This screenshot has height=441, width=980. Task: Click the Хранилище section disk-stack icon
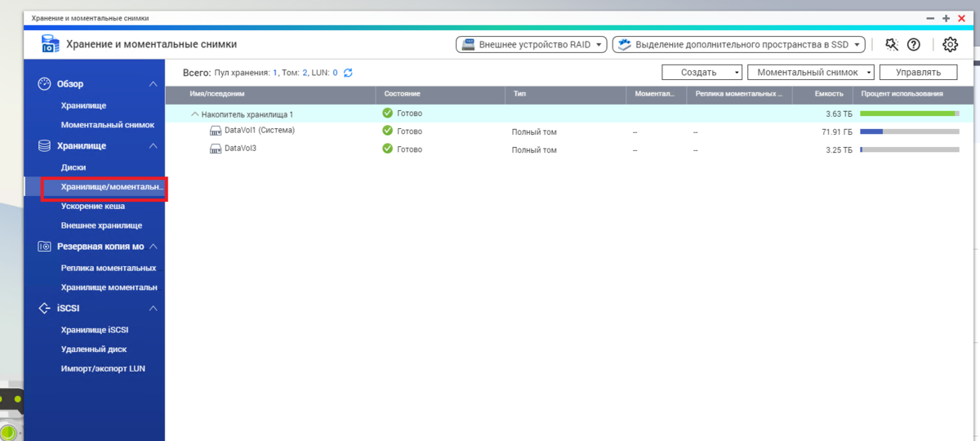[45, 145]
